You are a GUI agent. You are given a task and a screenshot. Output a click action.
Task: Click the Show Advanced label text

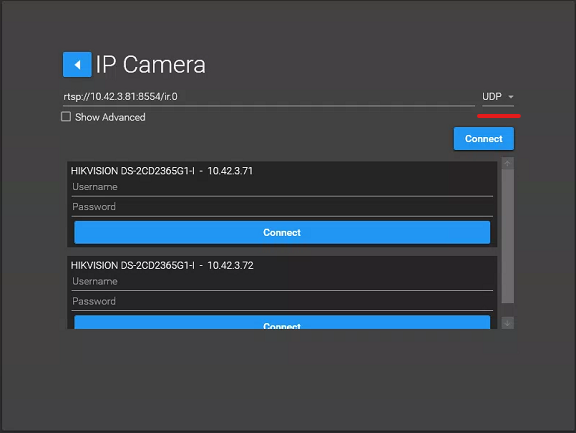coord(110,117)
